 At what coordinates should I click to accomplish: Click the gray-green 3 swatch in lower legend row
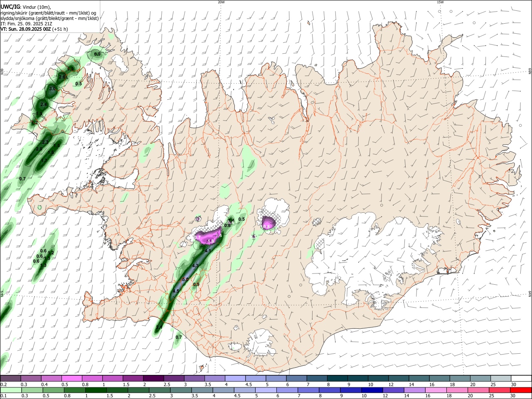pos(181,390)
